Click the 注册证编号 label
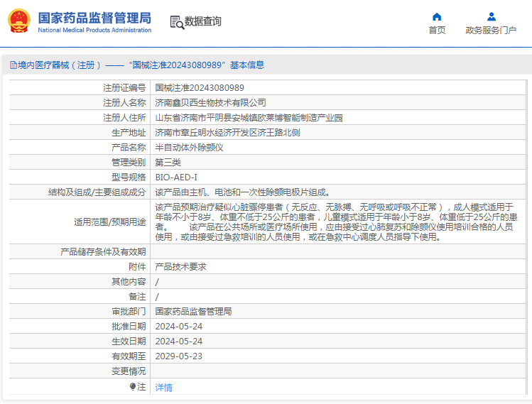The width and height of the screenshot is (532, 404). (124, 88)
